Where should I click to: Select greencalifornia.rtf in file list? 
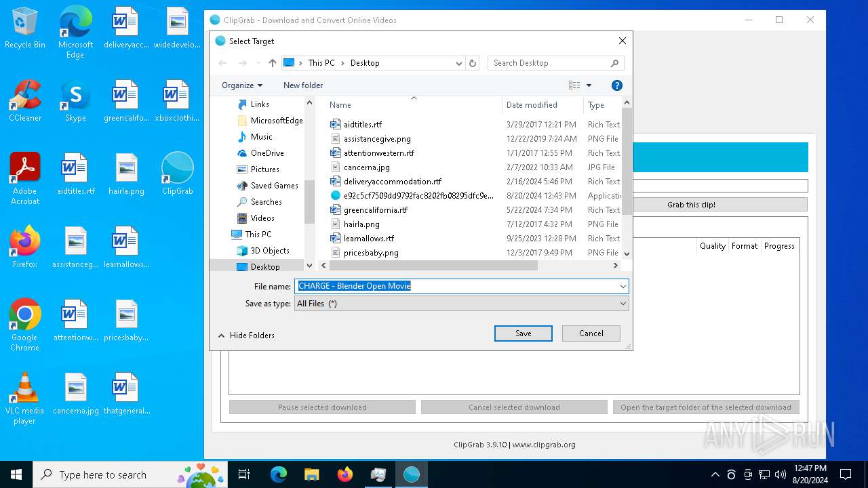[376, 210]
